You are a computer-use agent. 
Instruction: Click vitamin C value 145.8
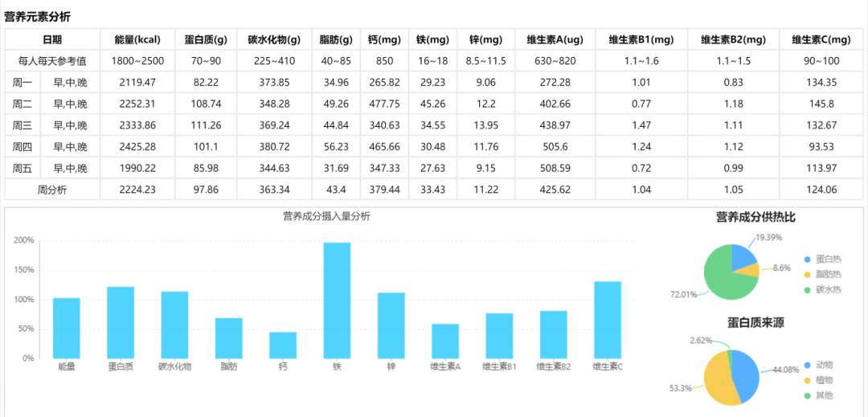pyautogui.click(x=821, y=104)
